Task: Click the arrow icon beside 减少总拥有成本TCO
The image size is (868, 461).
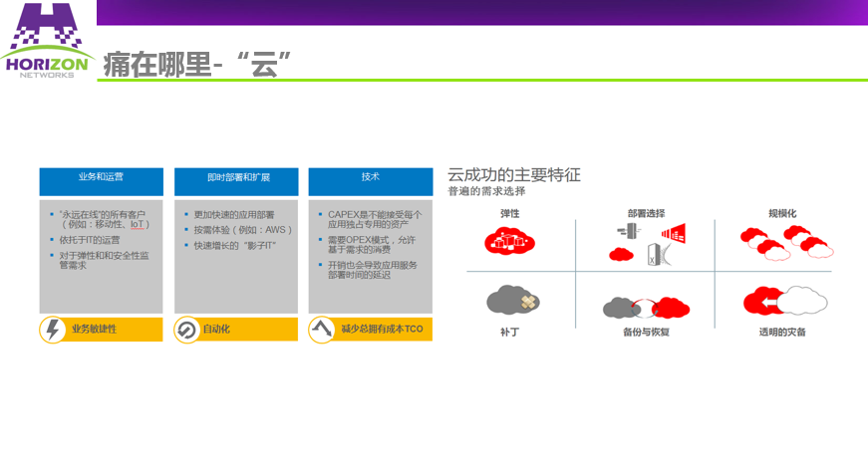Action: (321, 329)
